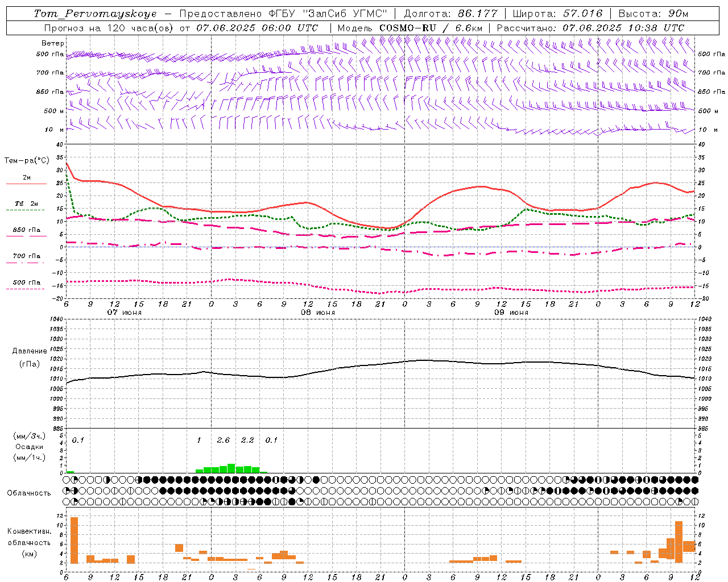
Task: Click the green dotted 'Td 2м' legend line
Action: [25, 210]
